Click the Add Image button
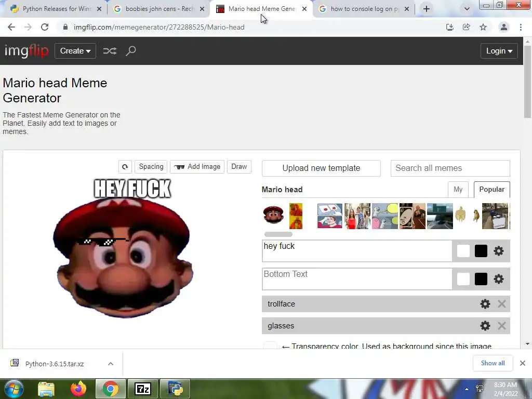This screenshot has height=399, width=532. click(x=197, y=167)
